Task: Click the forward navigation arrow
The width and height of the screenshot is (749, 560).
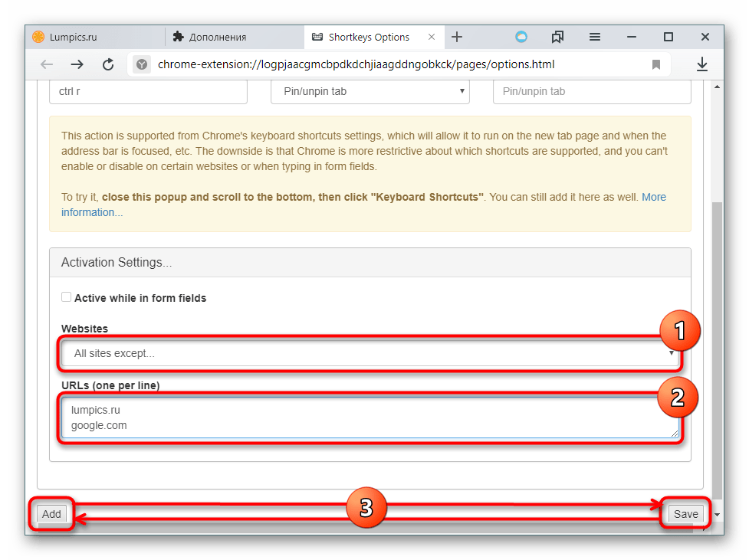Action: click(x=77, y=65)
